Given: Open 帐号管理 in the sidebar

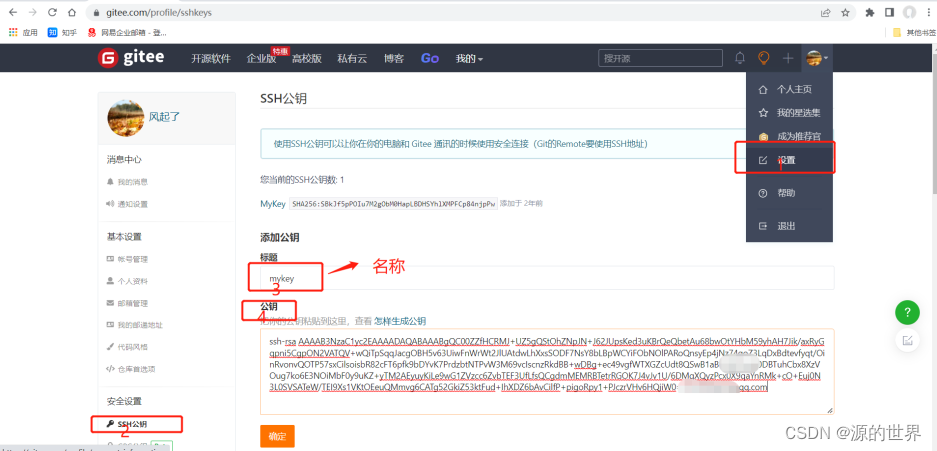Looking at the screenshot, I should coord(127,259).
